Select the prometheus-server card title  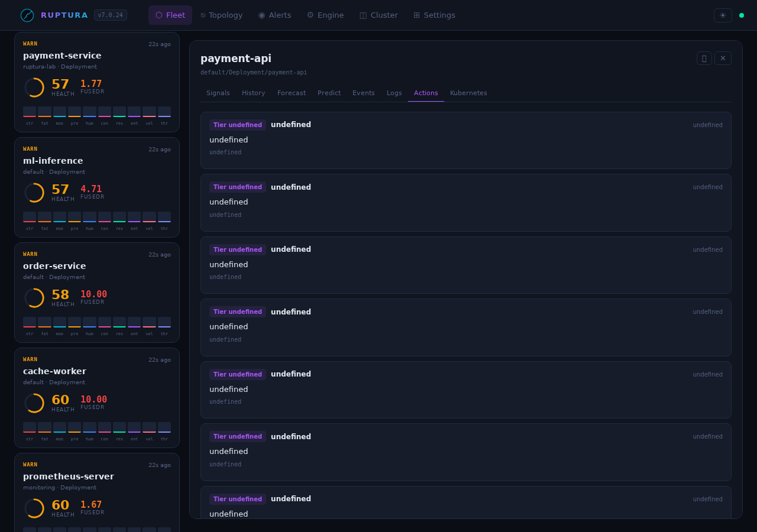coord(69,476)
